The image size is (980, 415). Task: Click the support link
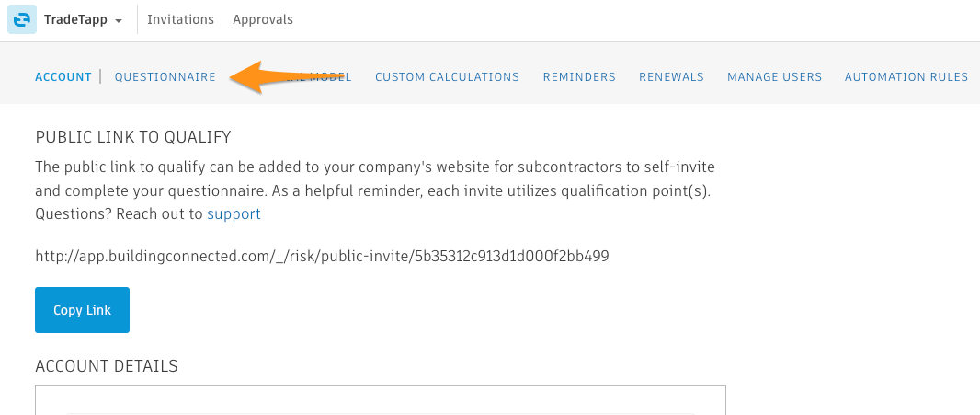[234, 214]
